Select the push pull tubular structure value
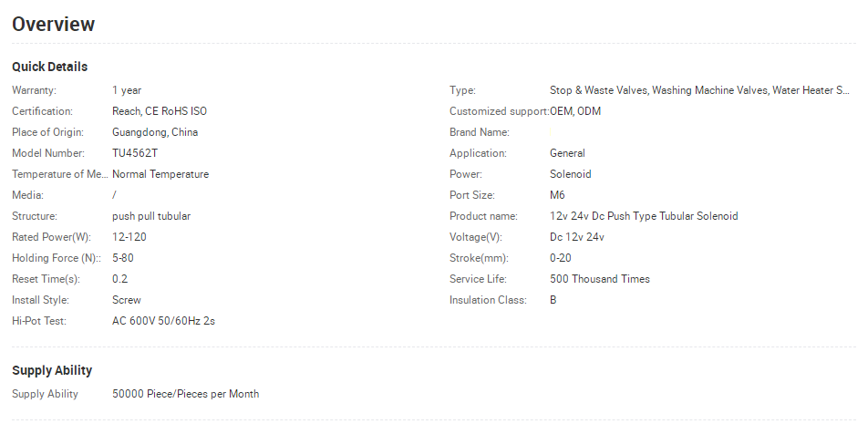The image size is (868, 424). [151, 216]
